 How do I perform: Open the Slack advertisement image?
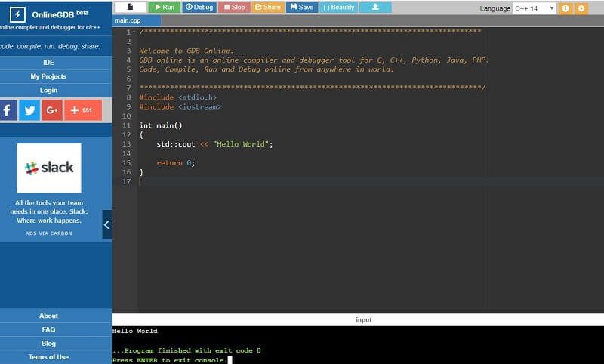49,168
